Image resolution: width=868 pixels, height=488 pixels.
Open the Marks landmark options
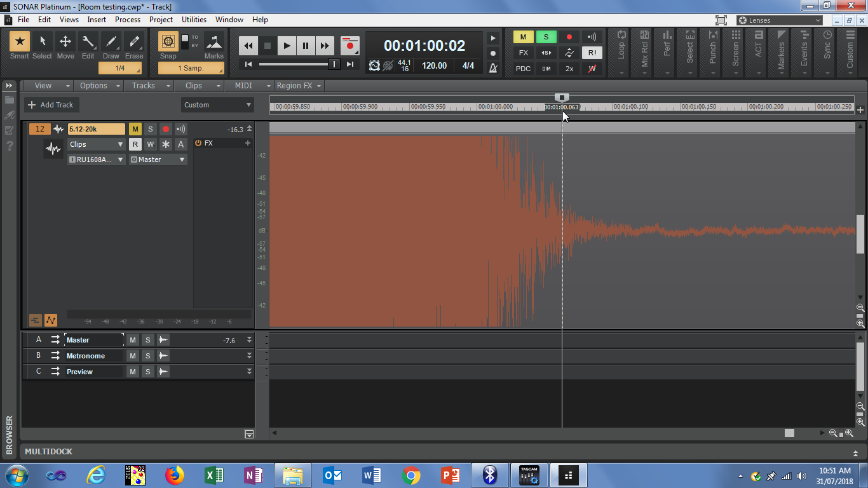(214, 42)
